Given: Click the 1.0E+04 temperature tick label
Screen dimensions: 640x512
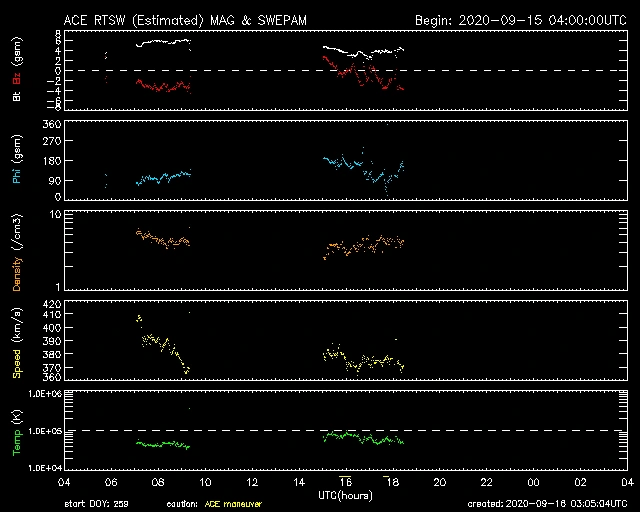Looking at the screenshot, I should tap(45, 468).
